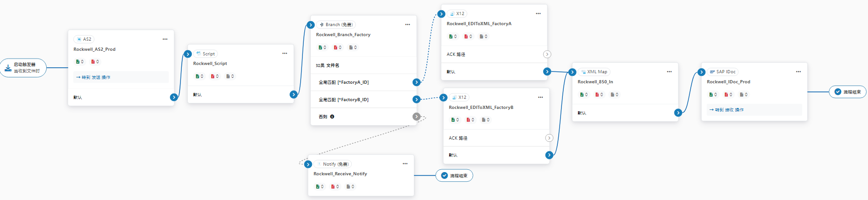Click the FactoryB_ID branch output connector
Viewport: 868px width, 200px height.
(x=416, y=99)
